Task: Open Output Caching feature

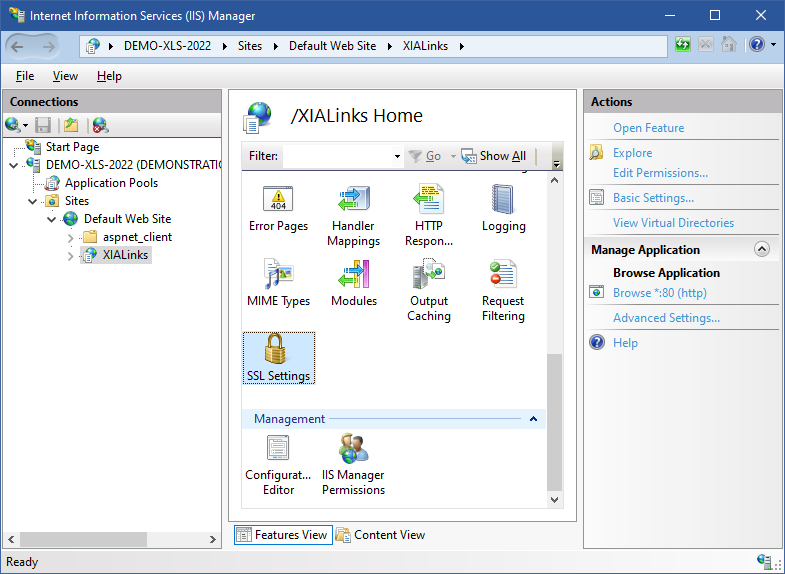Action: pos(429,291)
